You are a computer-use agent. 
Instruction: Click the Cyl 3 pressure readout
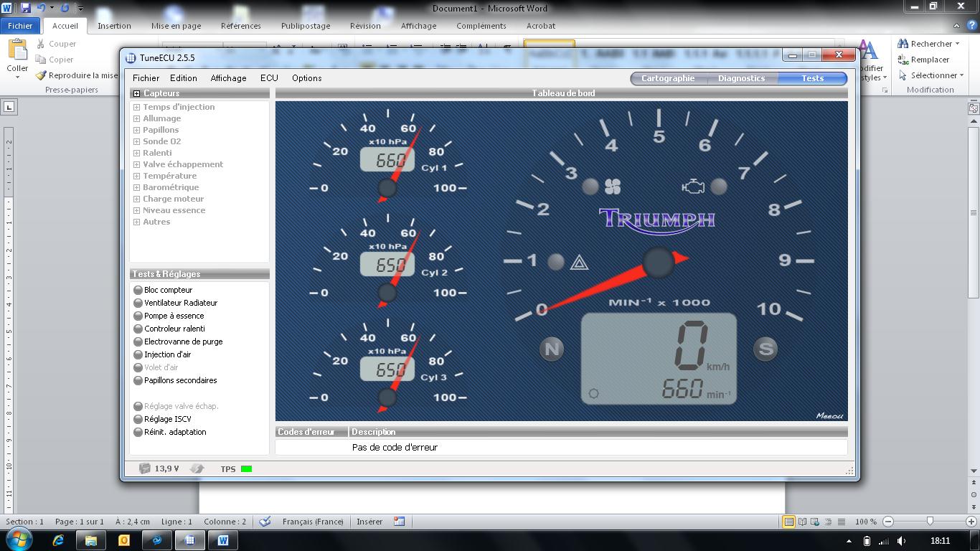pos(387,369)
